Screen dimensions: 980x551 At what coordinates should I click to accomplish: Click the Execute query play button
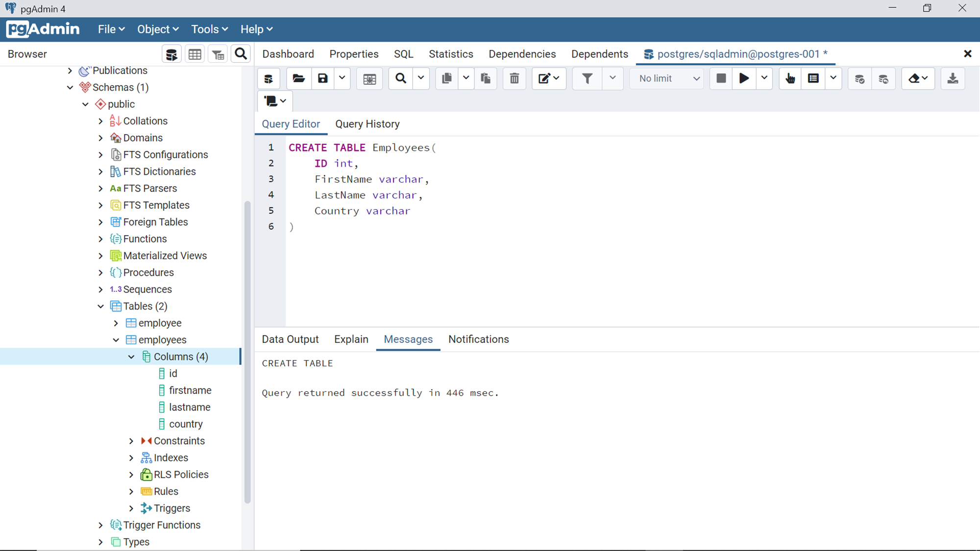click(x=744, y=78)
